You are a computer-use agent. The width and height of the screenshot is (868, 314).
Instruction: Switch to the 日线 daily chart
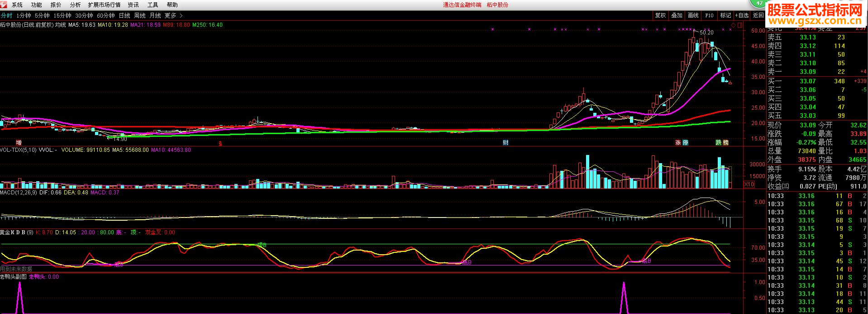tap(124, 16)
